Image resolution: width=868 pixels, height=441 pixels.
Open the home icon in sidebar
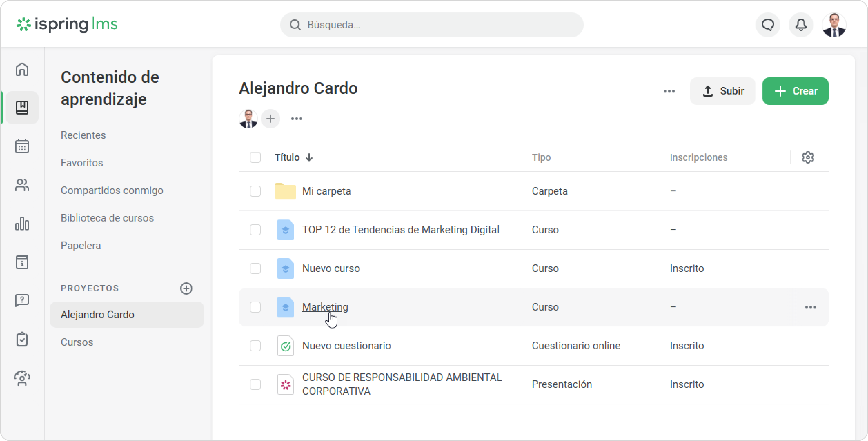tap(22, 70)
